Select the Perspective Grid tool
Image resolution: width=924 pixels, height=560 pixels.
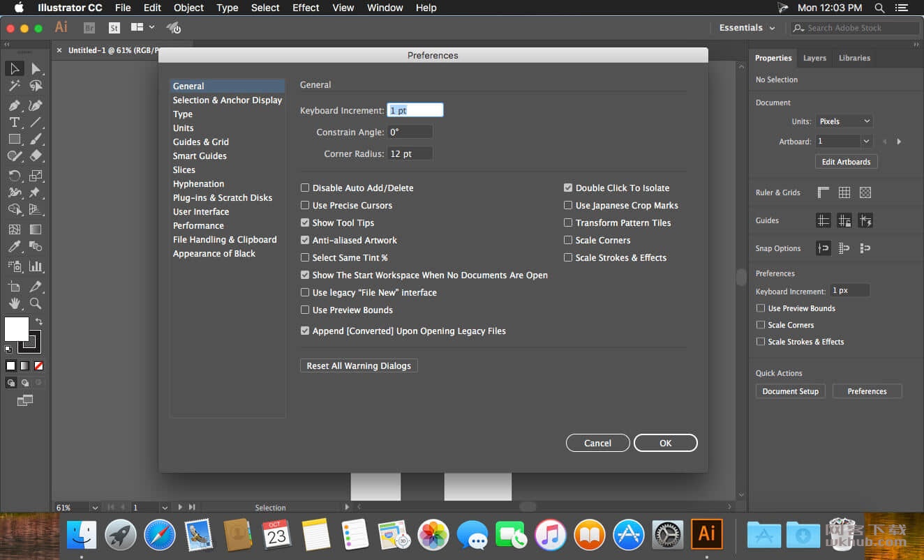[36, 209]
